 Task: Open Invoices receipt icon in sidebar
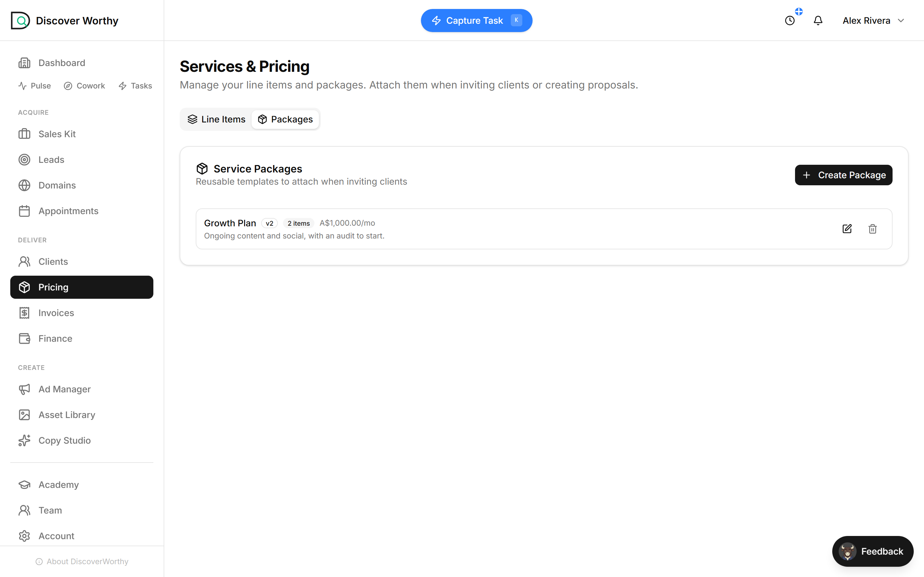point(24,313)
